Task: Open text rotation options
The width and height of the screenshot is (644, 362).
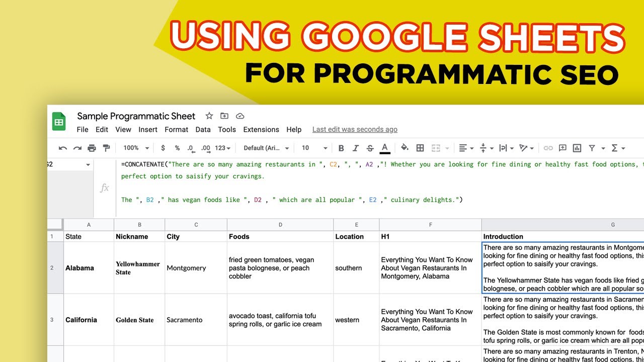Action: point(527,148)
